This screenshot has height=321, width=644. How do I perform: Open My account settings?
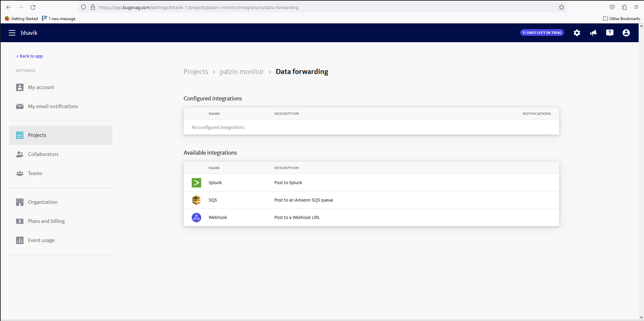point(61,87)
